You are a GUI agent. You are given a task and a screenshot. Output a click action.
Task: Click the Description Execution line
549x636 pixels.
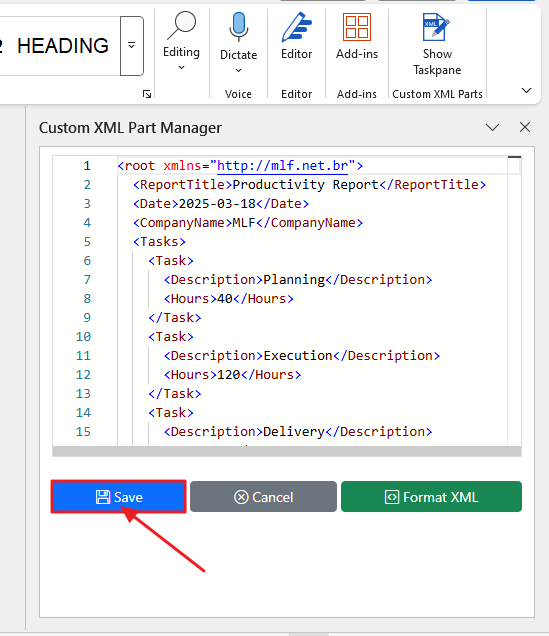click(x=302, y=356)
